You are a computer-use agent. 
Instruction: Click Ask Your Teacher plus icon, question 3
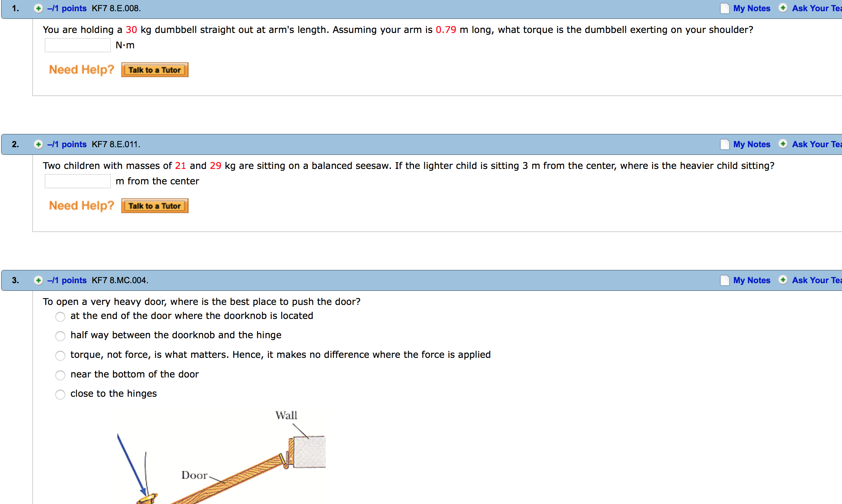783,280
